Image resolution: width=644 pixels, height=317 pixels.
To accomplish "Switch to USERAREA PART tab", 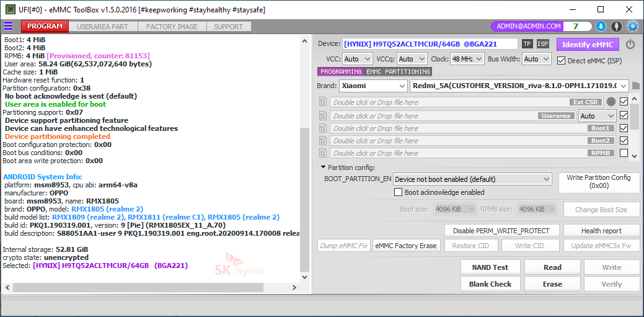I will (102, 27).
